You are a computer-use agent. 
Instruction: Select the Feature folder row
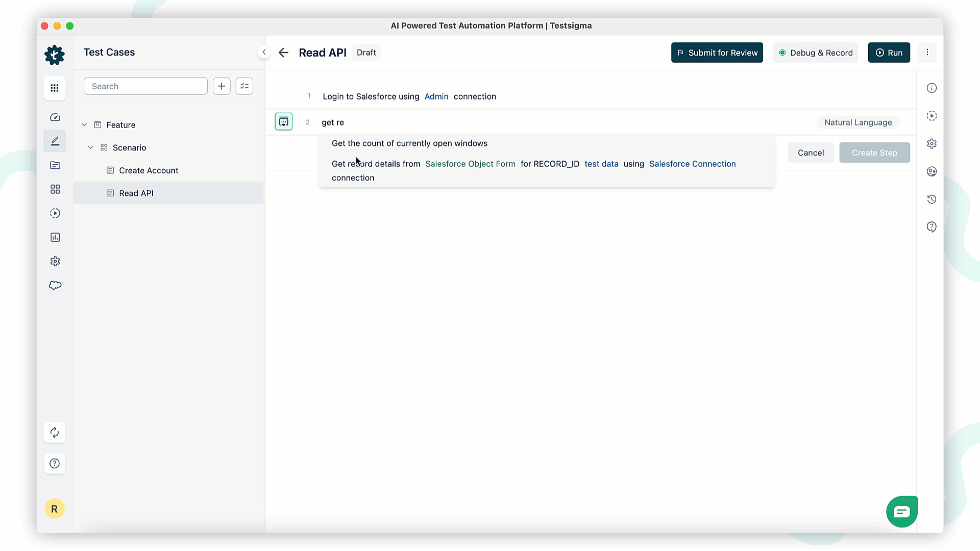pyautogui.click(x=168, y=125)
